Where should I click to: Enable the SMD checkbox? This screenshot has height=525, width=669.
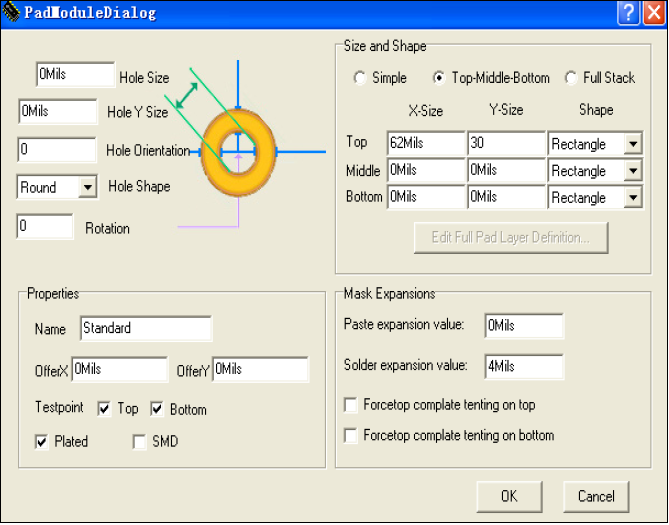point(139,441)
